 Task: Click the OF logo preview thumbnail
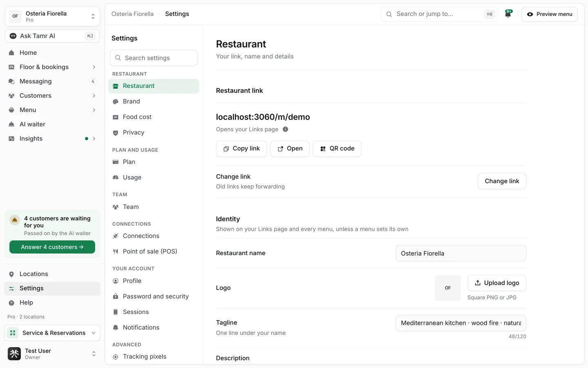(x=448, y=288)
